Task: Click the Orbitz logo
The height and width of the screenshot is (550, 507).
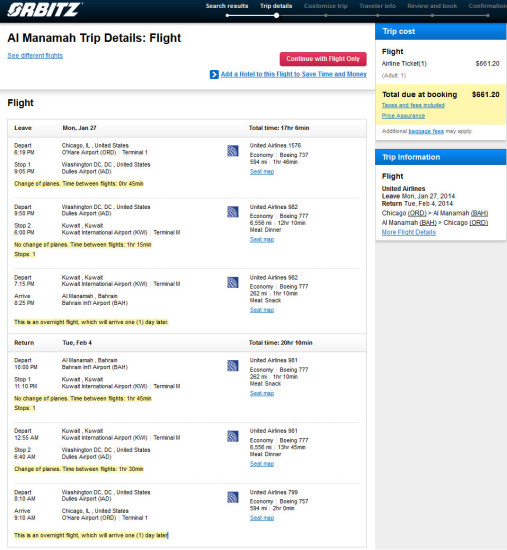Action: pyautogui.click(x=45, y=9)
